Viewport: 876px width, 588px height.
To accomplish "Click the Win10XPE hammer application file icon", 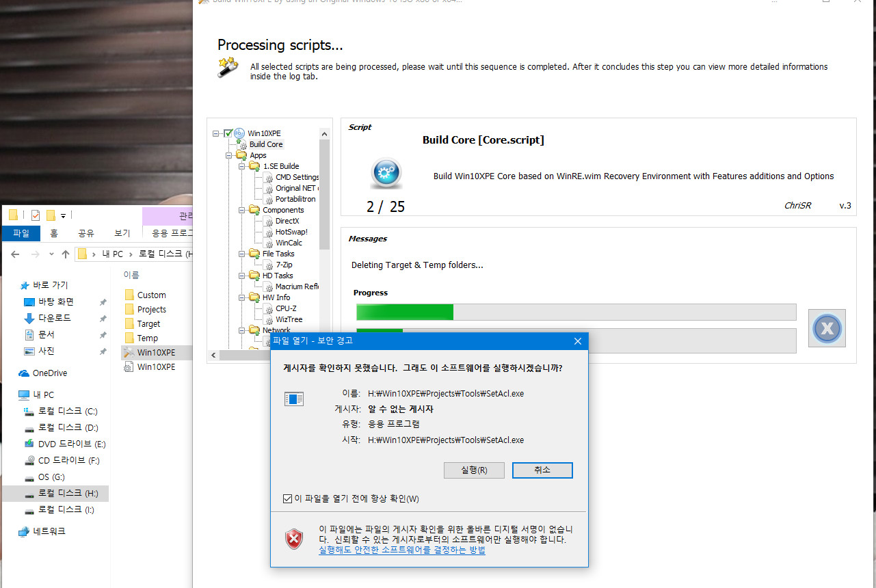I will tap(129, 352).
